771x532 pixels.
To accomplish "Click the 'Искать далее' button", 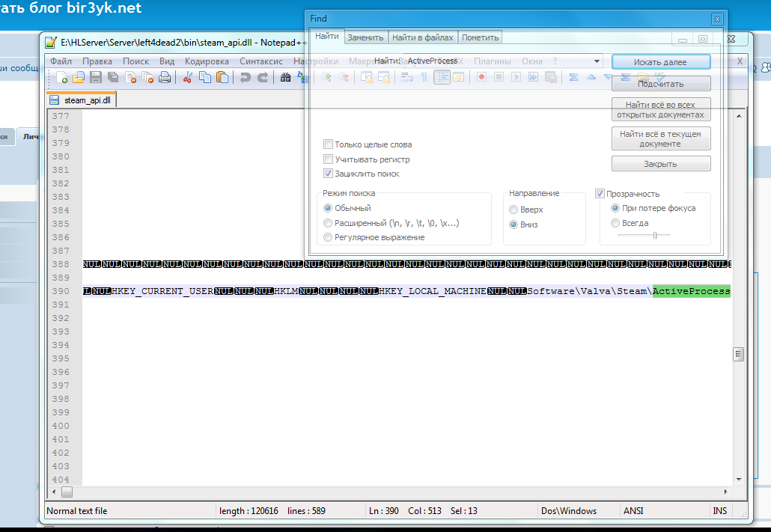I will pyautogui.click(x=661, y=62).
